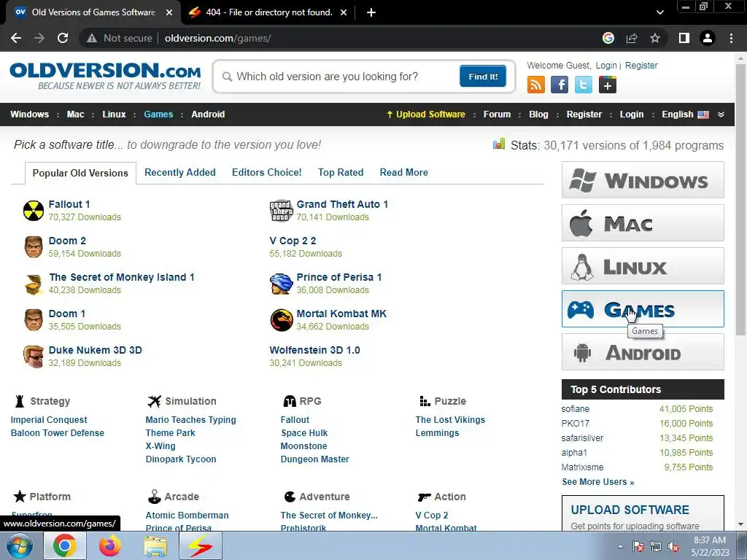Open the Chrome three-dot menu
Screen dimensions: 747x560
[x=731, y=38]
